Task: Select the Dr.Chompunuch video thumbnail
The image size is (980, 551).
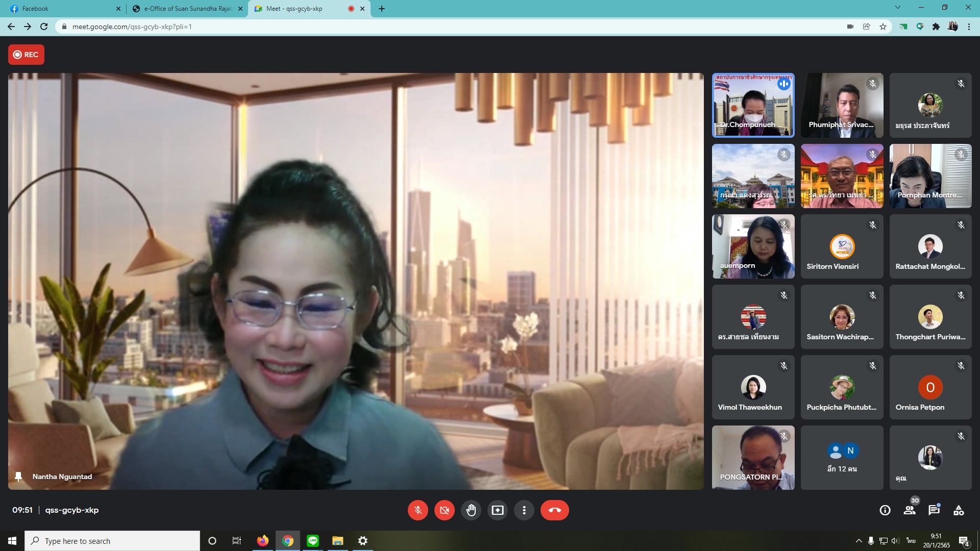Action: pos(753,105)
